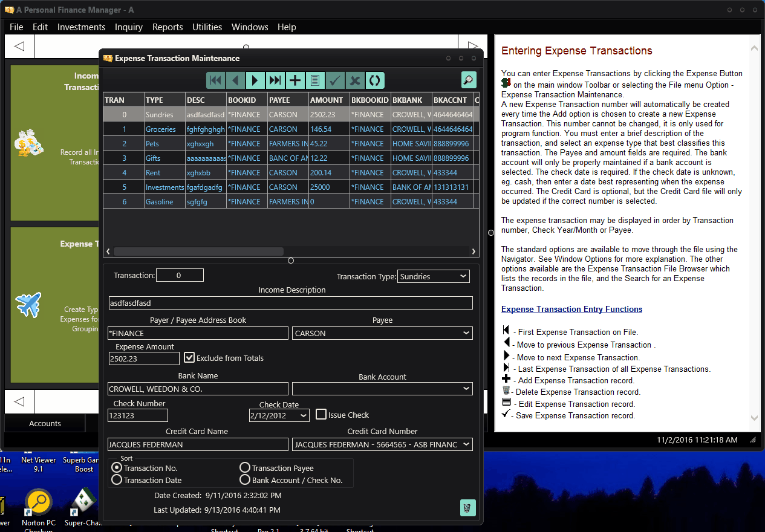Click the 25000 amount cell in Investments row
Viewport: 765px width, 532px height.
pos(329,187)
